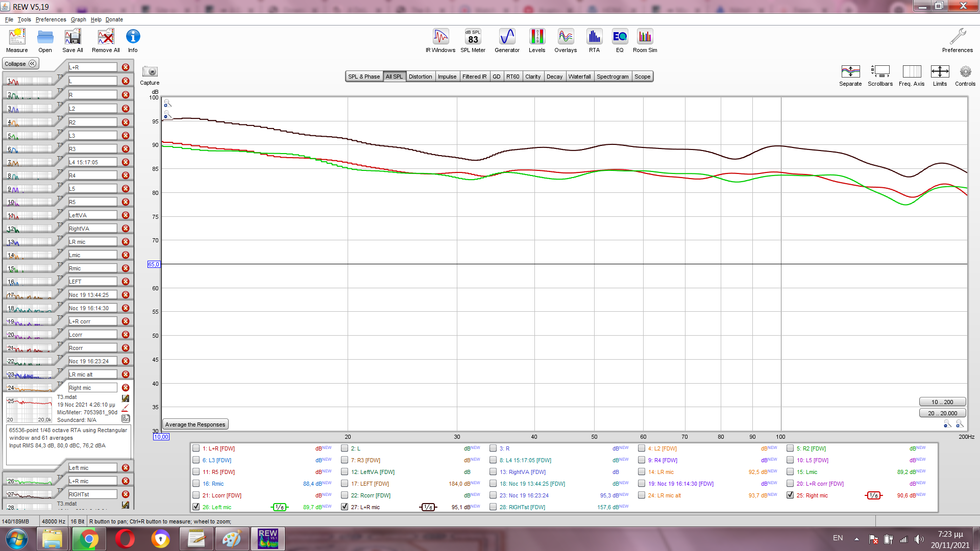
Task: Open smoothing selector for 25: Right mic
Action: point(874,495)
